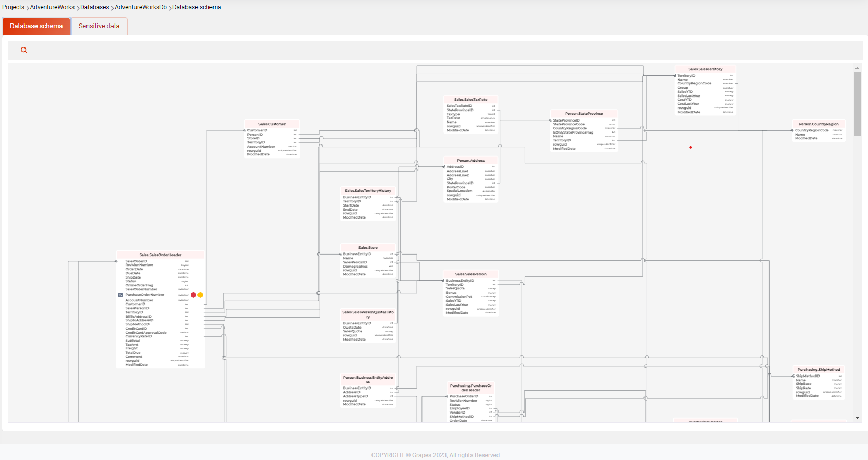868x460 pixels.
Task: Go to AdventureWorks breadcrumb
Action: 52,7
